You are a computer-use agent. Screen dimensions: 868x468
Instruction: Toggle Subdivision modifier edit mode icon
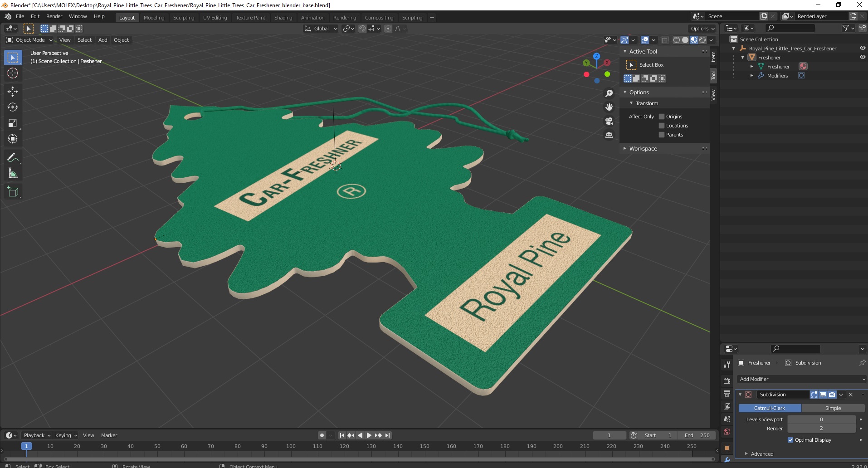tap(814, 395)
